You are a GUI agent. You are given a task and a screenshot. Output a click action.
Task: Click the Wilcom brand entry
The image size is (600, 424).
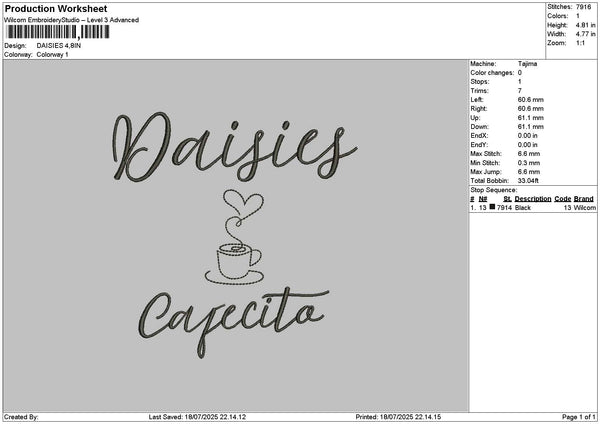click(x=584, y=208)
